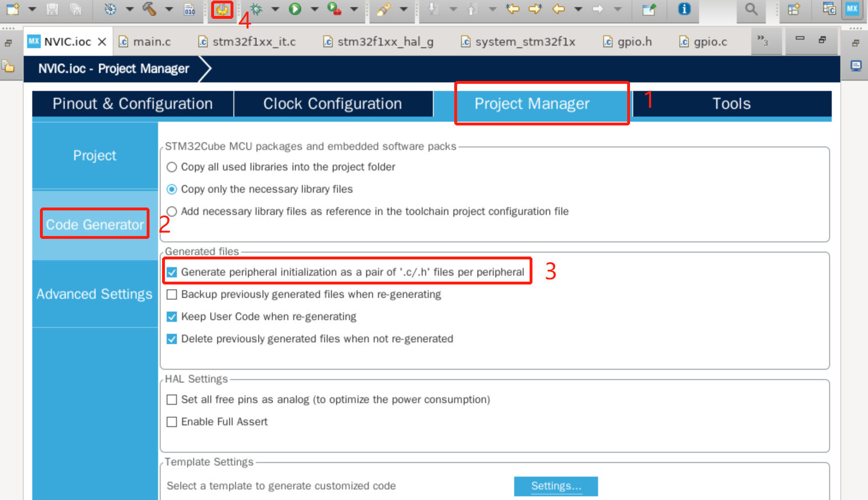Start debug with the green bug icon
The width and height of the screenshot is (868, 500).
click(x=256, y=9)
